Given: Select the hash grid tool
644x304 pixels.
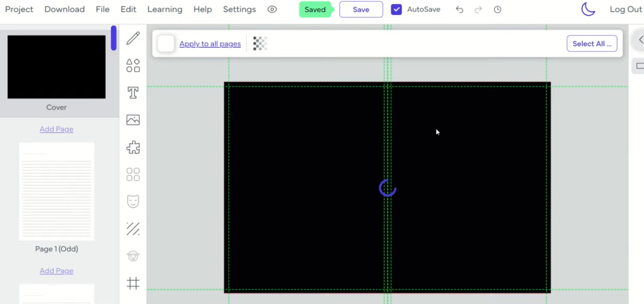Looking at the screenshot, I should pyautogui.click(x=133, y=283).
